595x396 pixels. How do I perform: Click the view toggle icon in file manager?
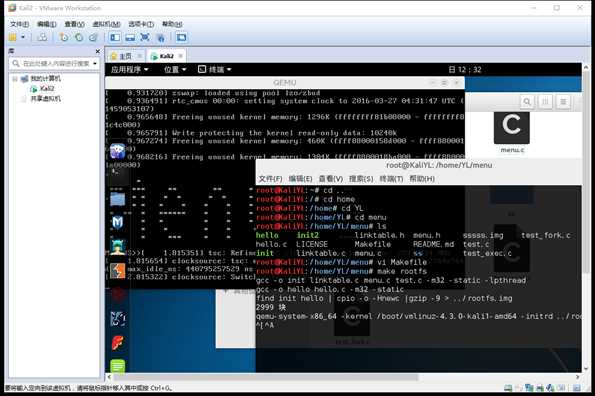tap(545, 102)
